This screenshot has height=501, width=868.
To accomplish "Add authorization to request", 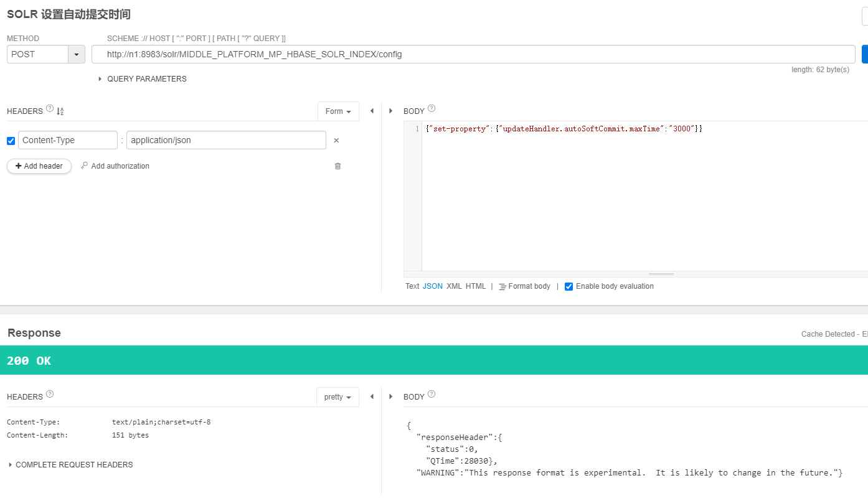I will [x=115, y=166].
